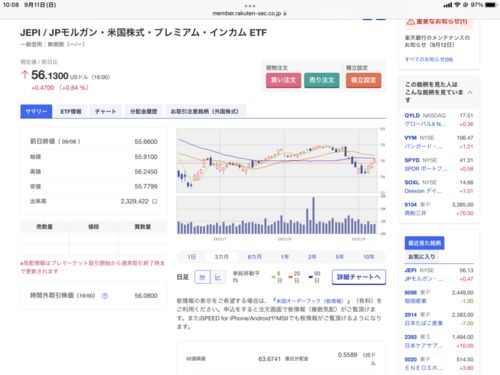Open 楽天銀行のメンテナンスのお知らせ notice
Viewport: 500px width, 375px height.
click(x=437, y=41)
